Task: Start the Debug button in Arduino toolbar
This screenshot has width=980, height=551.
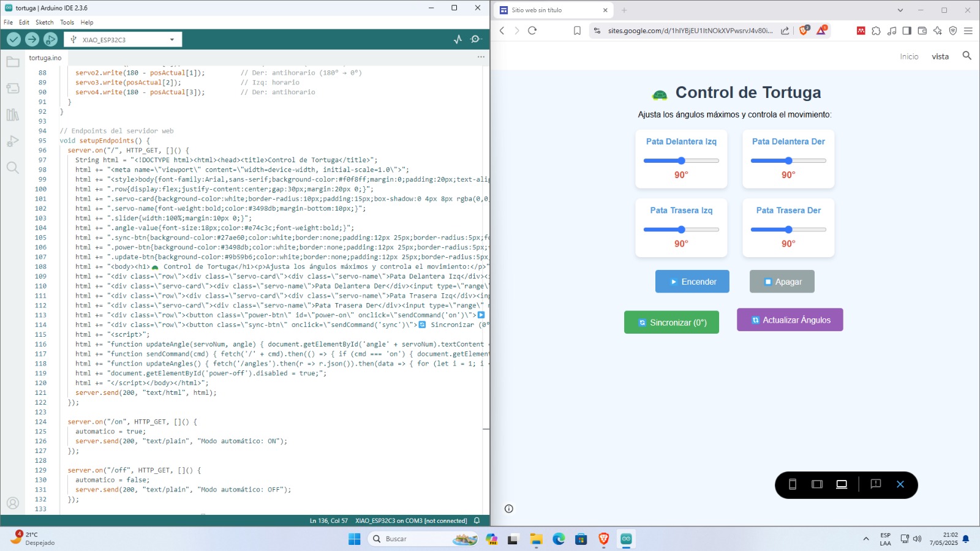Action: (x=50, y=39)
